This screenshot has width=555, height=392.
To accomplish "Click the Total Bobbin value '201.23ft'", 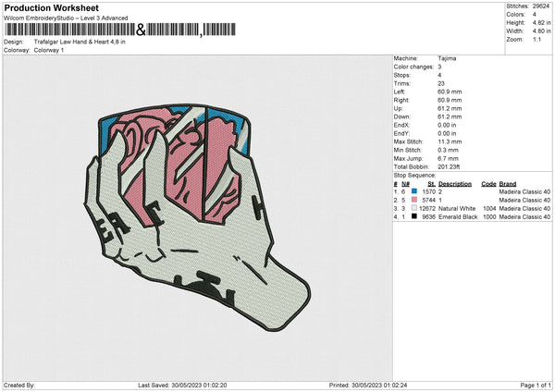I will (449, 166).
